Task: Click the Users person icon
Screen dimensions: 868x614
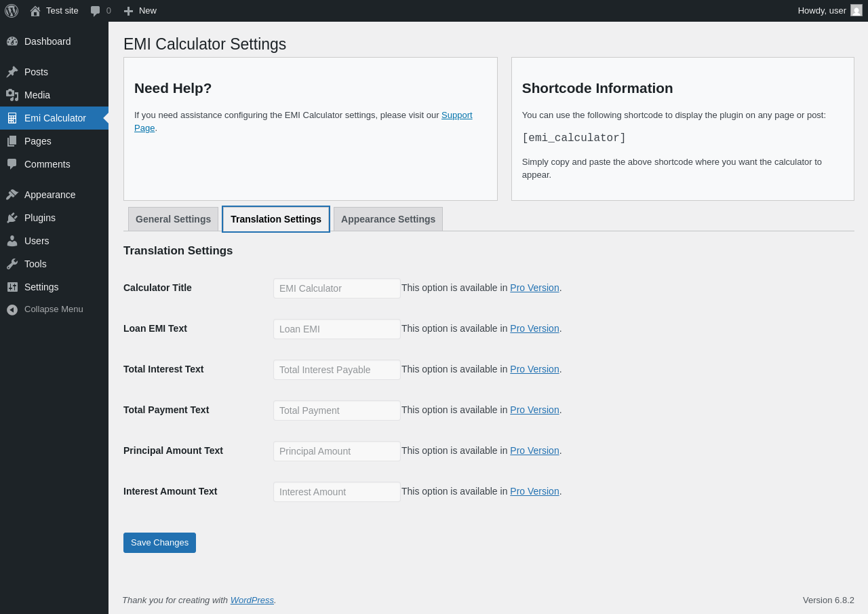Action: (x=12, y=241)
